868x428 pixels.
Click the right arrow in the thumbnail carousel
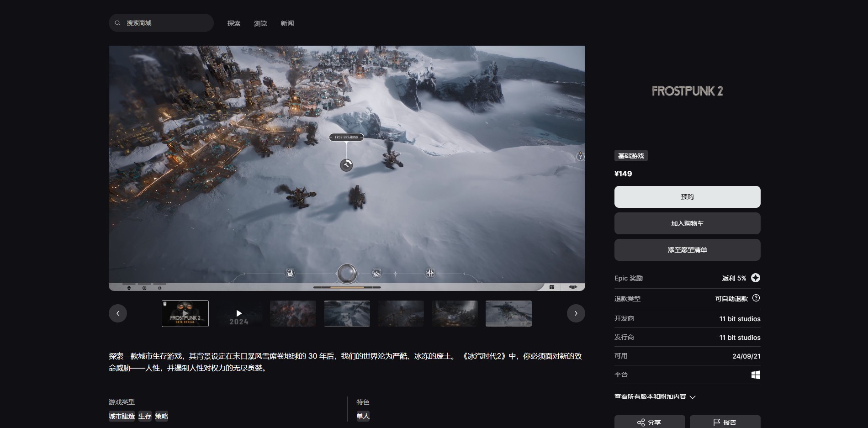coord(576,313)
